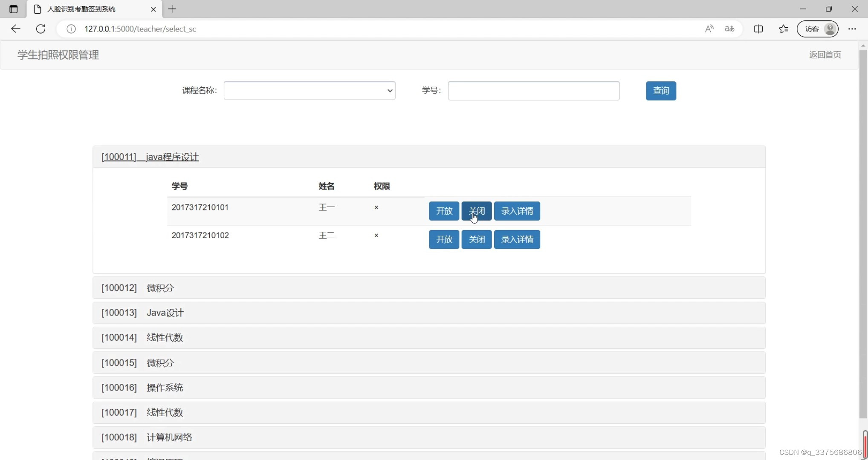Open a new tab with plus button

coord(172,9)
